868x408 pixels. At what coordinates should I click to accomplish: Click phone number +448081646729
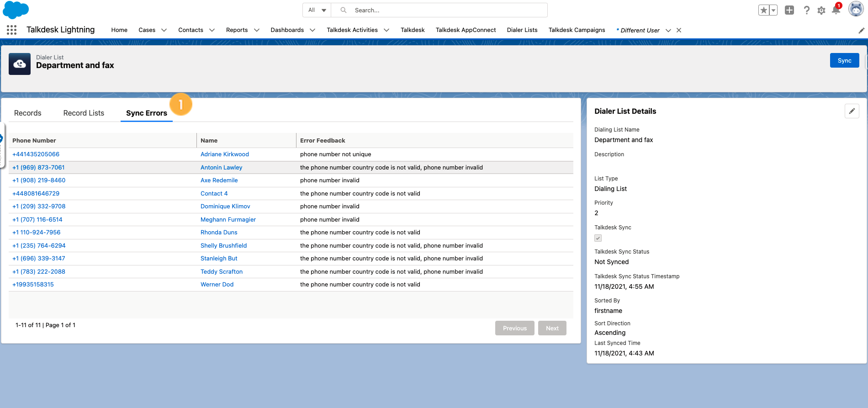pos(36,194)
